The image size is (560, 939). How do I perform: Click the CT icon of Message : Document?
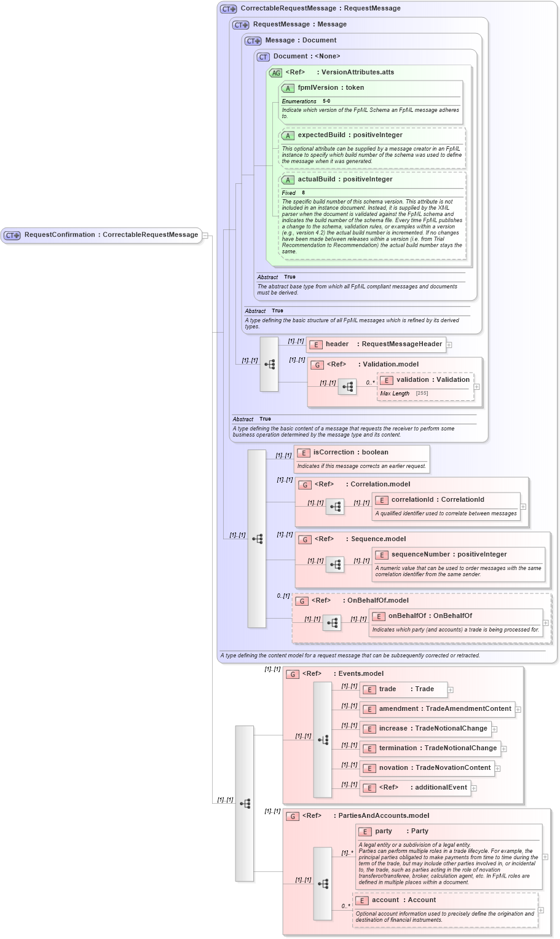[253, 41]
